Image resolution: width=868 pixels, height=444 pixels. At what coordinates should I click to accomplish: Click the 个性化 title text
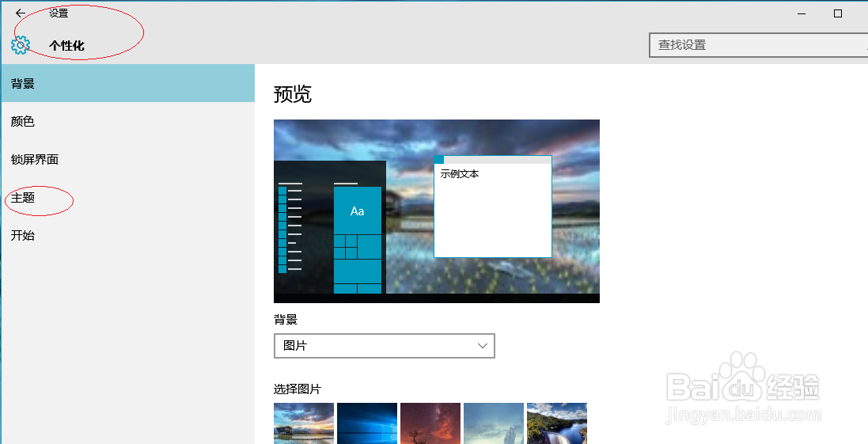[x=66, y=45]
